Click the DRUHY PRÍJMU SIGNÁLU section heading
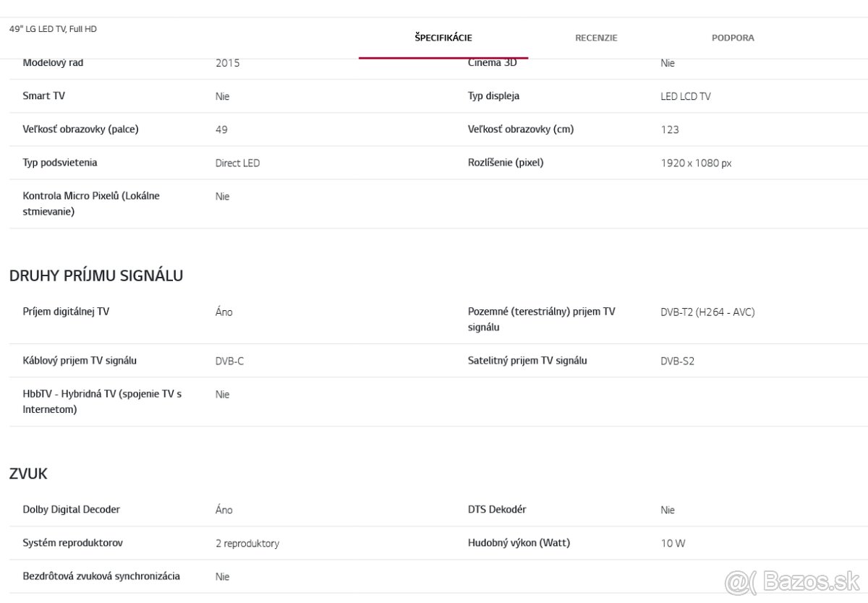The image size is (868, 603). coord(96,275)
